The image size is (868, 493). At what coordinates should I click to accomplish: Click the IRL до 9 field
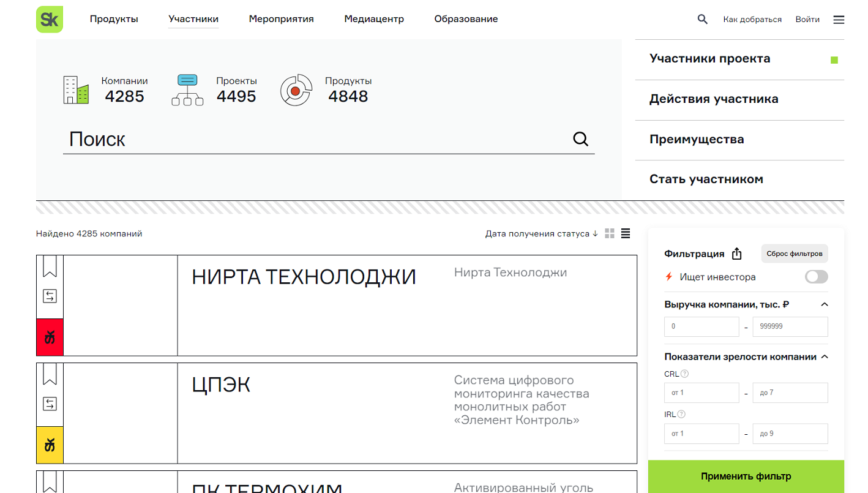click(x=790, y=434)
